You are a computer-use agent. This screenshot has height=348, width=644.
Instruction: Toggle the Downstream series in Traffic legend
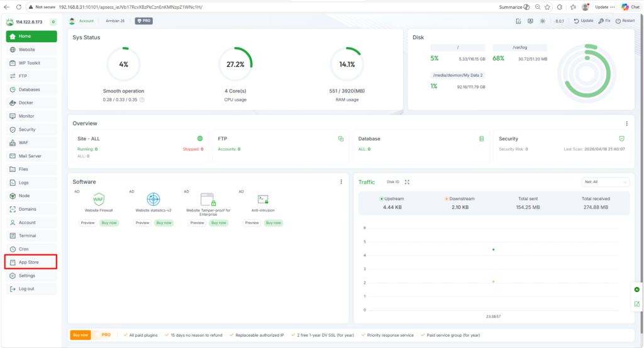pyautogui.click(x=459, y=199)
